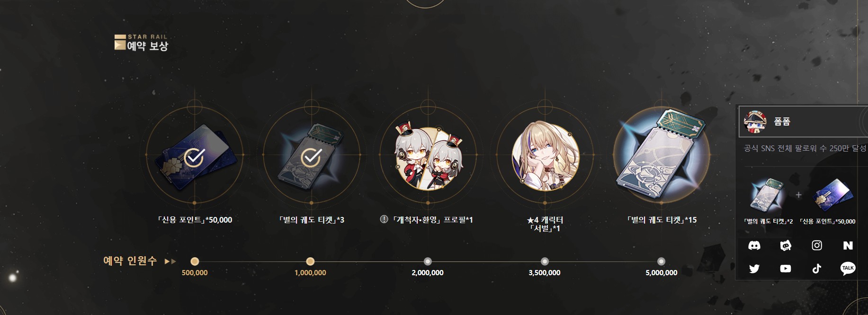Click the info icon beside 개척자•환영 프로필
Screen dimensions: 868x315
384,219
